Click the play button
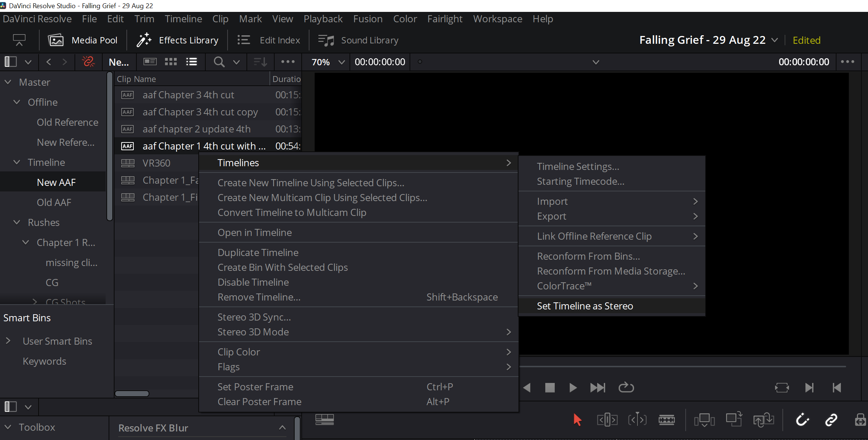 point(573,388)
